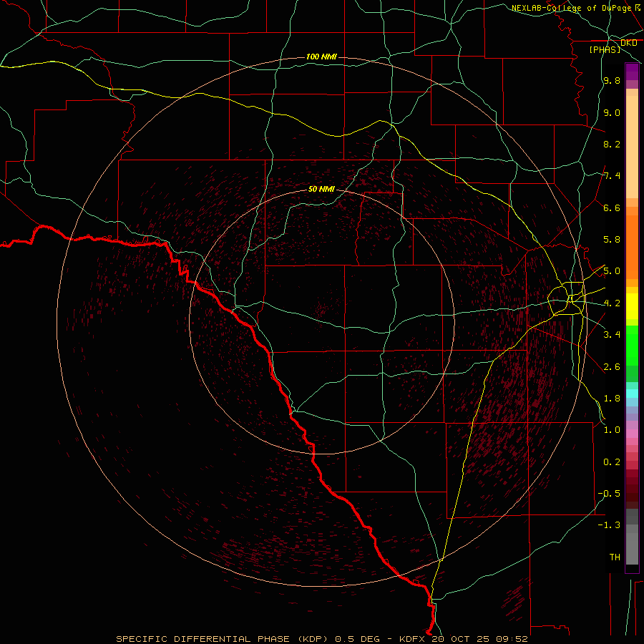Click the 7.4 value on color scale
The image size is (644, 644).
click(x=612, y=176)
